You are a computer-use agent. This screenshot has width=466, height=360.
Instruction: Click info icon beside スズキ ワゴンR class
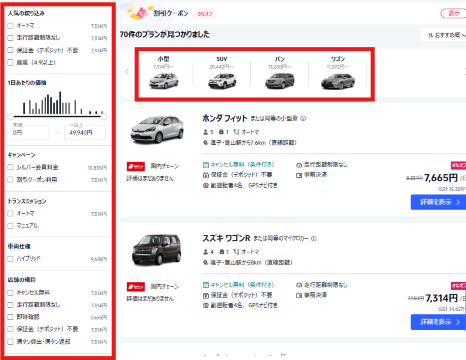(314, 239)
